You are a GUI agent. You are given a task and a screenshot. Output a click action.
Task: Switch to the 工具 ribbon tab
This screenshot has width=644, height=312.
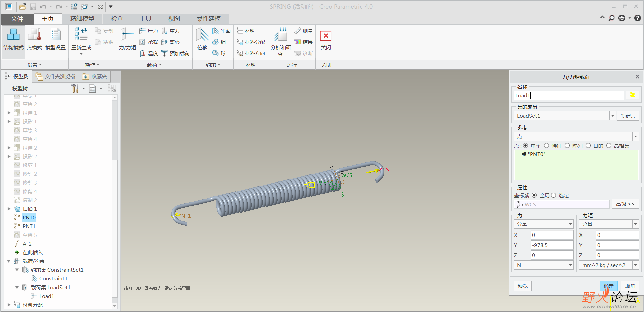145,19
